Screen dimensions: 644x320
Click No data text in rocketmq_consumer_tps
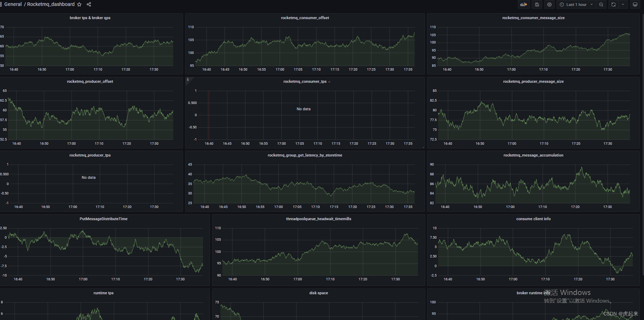(x=303, y=109)
